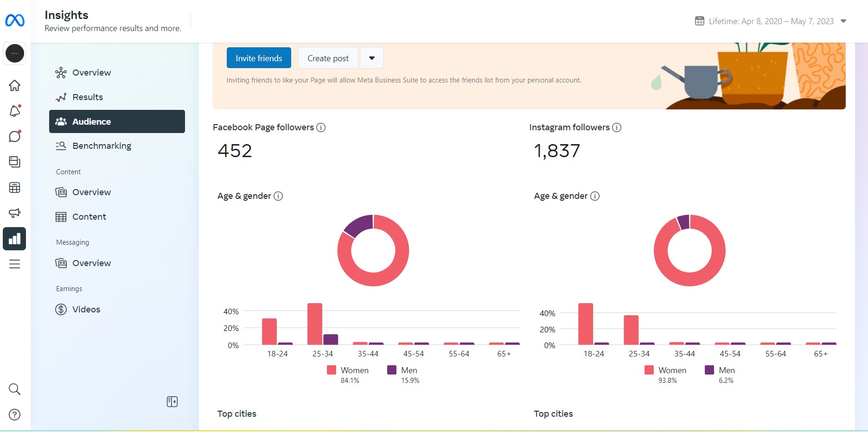Image resolution: width=868 pixels, height=432 pixels.
Task: Open the Ads megaphone icon
Action: point(15,213)
